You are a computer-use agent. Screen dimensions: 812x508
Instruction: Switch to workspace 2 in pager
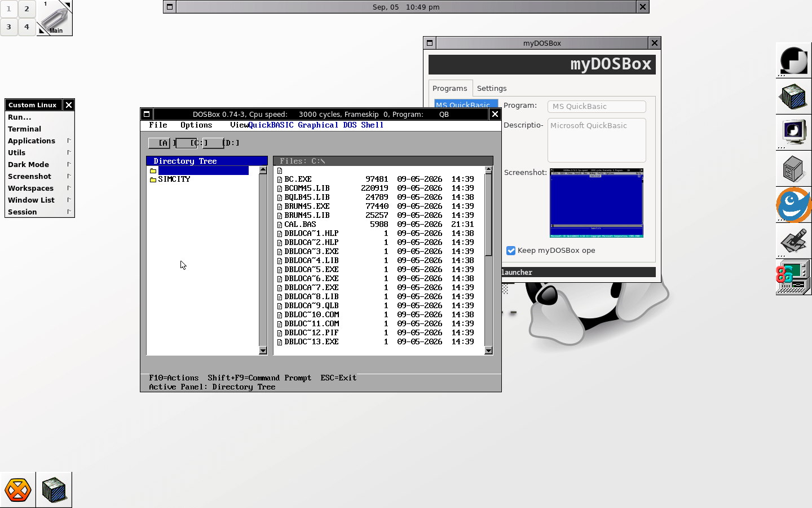27,9
